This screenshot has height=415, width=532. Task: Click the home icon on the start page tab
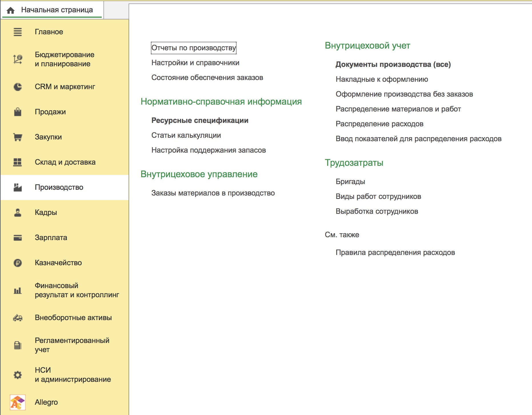11,10
